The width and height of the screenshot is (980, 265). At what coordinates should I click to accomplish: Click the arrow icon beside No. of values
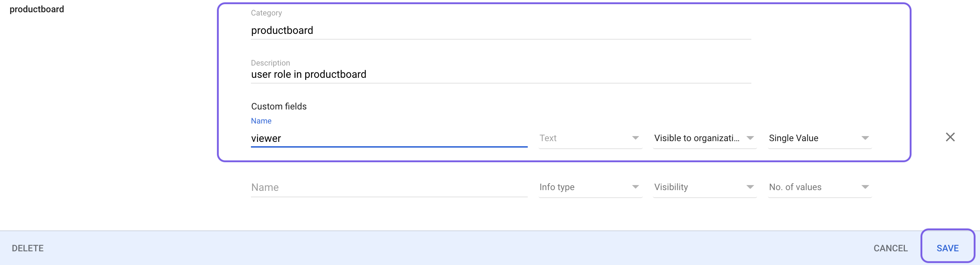(865, 187)
